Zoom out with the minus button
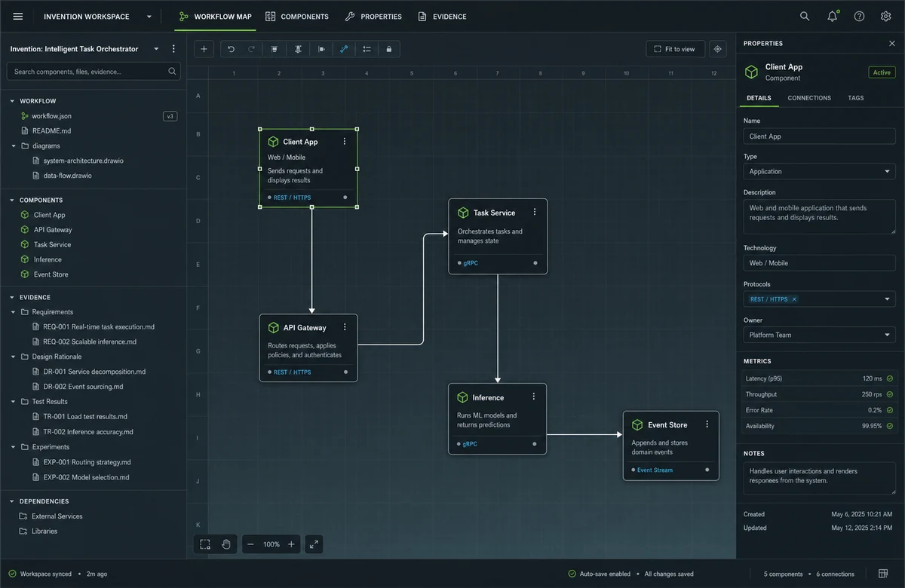 251,544
